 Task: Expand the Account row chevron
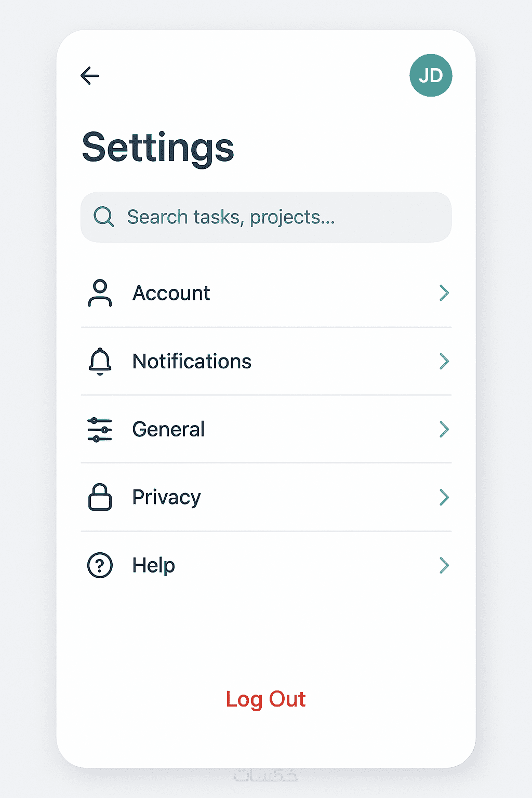(444, 293)
